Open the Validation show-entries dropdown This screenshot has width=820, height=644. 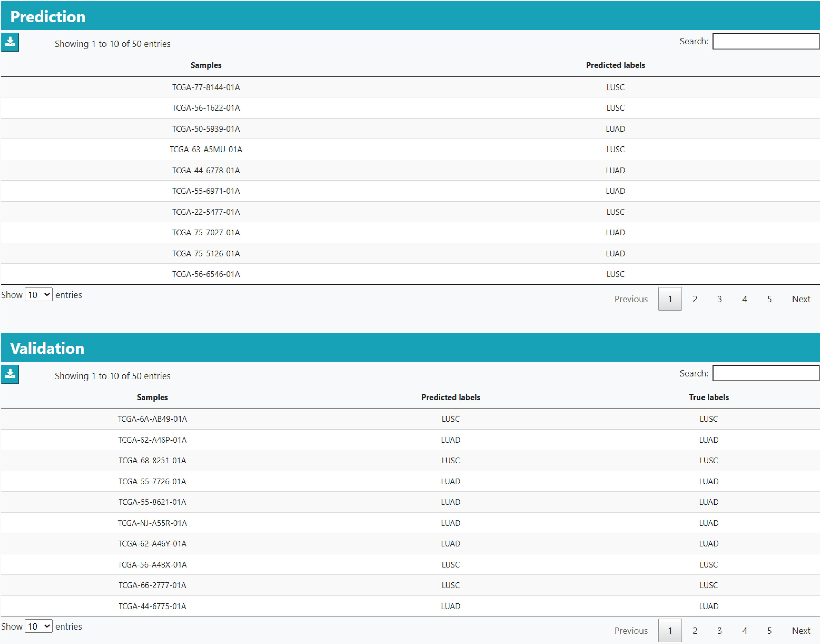point(39,626)
